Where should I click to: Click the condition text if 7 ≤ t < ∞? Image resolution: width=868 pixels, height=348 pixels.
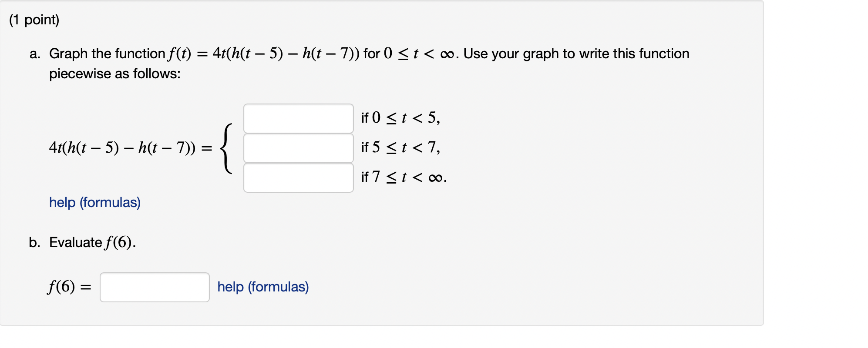[x=403, y=177]
